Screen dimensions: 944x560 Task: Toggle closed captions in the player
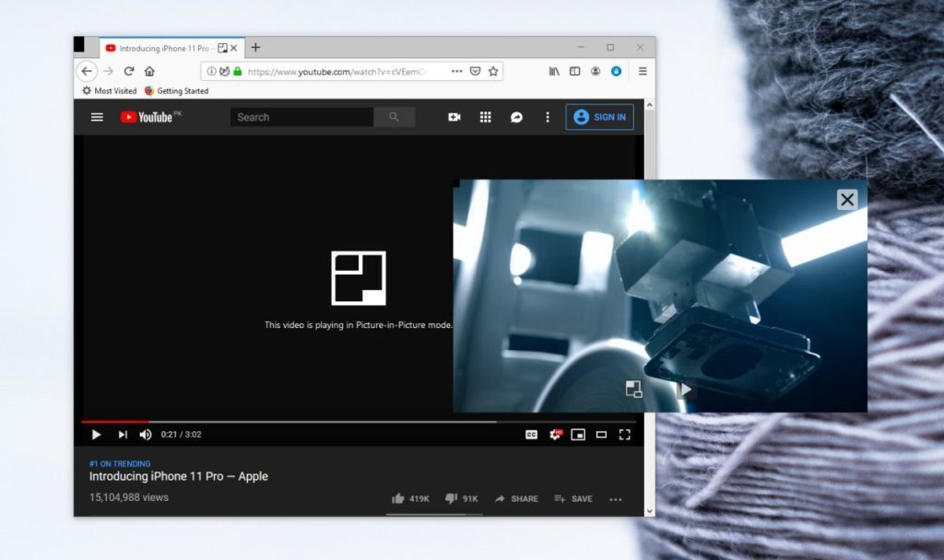point(532,434)
